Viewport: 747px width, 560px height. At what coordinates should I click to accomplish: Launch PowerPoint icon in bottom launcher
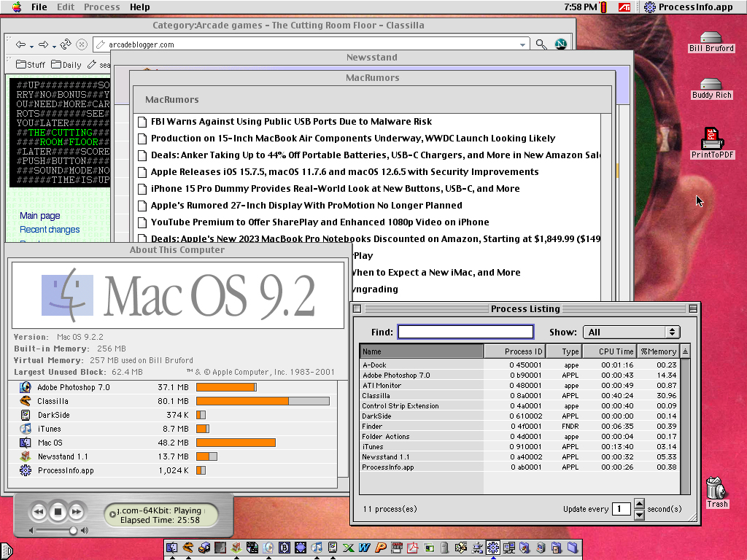[x=381, y=548]
